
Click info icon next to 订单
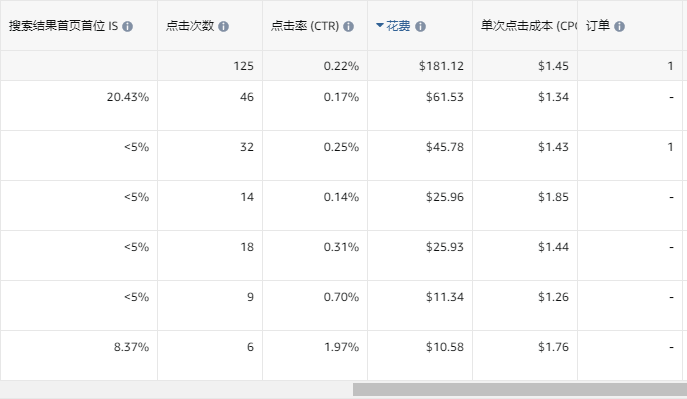coord(619,27)
